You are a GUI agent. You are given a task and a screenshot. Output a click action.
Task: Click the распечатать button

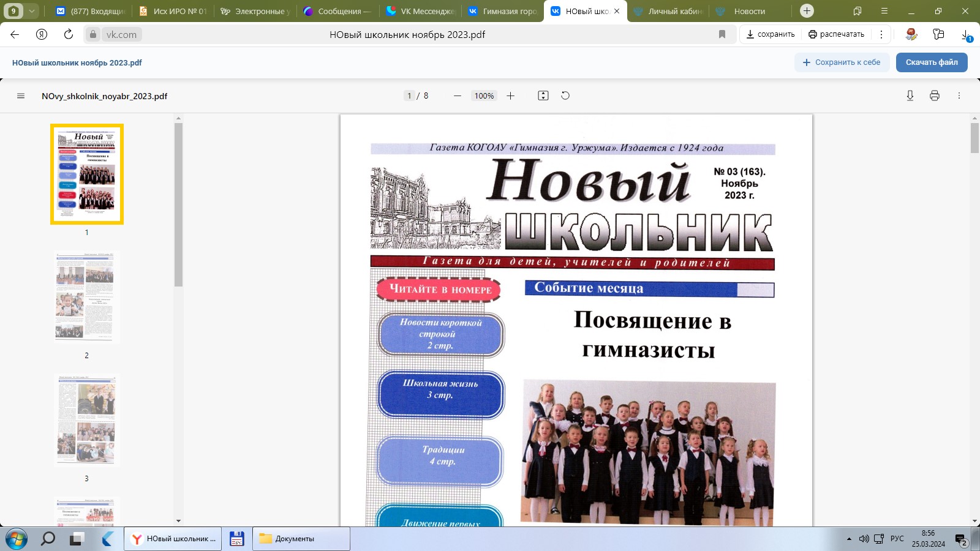tap(837, 34)
